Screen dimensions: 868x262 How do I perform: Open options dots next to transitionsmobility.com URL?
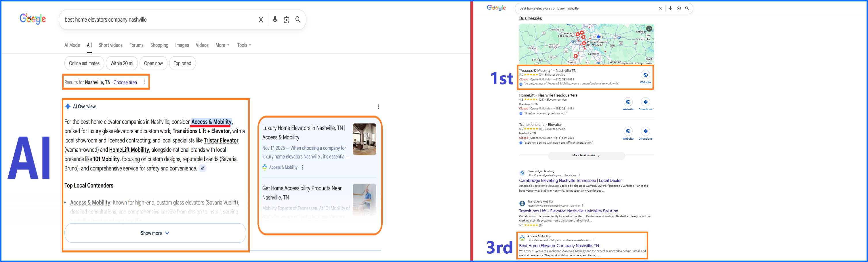click(582, 205)
